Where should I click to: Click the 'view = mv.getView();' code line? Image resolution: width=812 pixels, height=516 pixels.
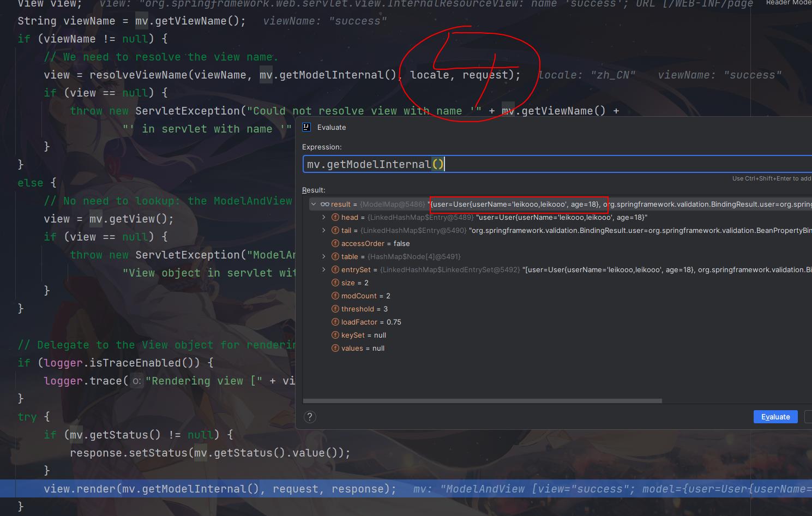coord(109,219)
